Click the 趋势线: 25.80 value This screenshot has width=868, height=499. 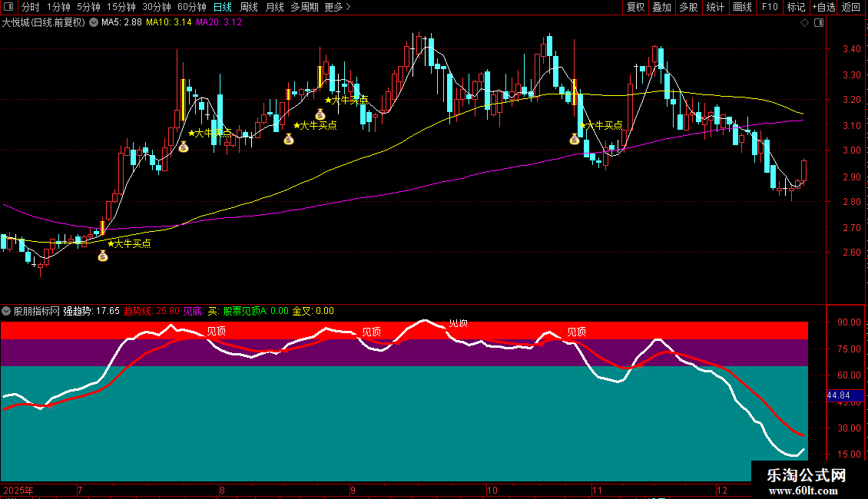151,311
